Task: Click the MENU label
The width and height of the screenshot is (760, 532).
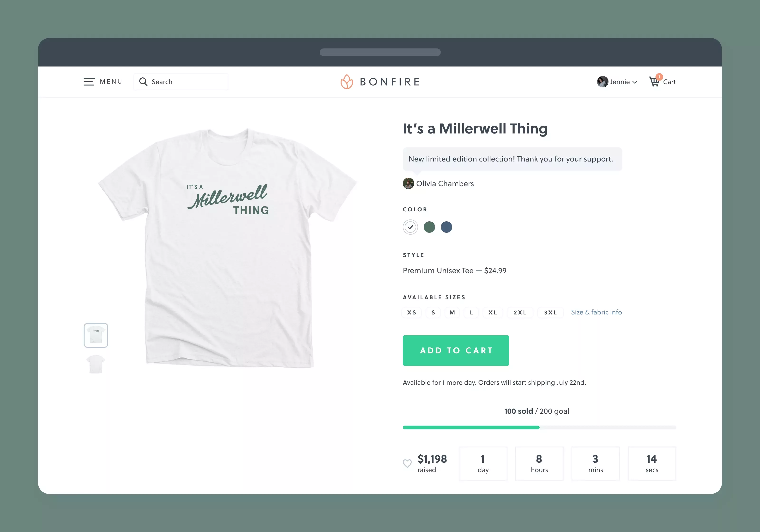Action: pos(111,82)
